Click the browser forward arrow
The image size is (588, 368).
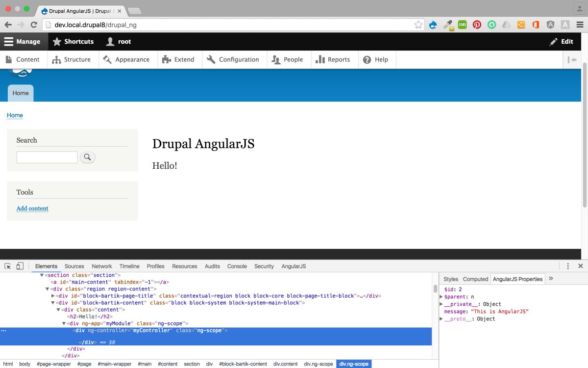click(x=21, y=25)
